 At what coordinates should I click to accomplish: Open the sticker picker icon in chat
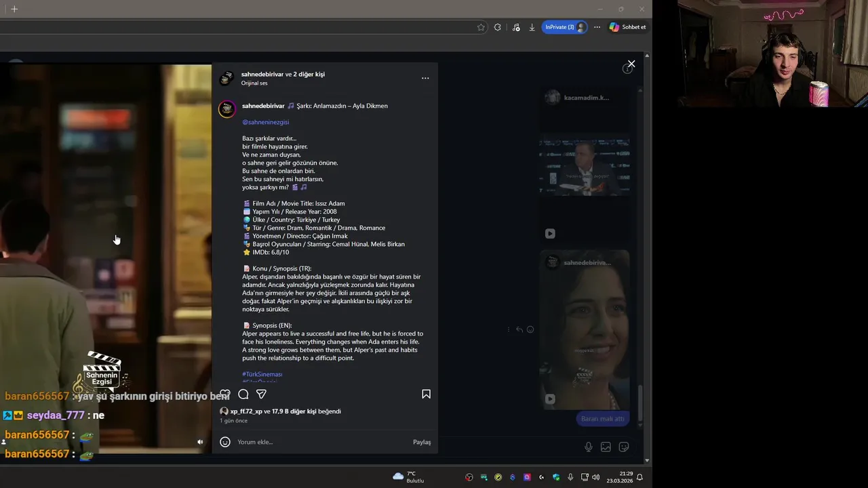click(x=624, y=447)
